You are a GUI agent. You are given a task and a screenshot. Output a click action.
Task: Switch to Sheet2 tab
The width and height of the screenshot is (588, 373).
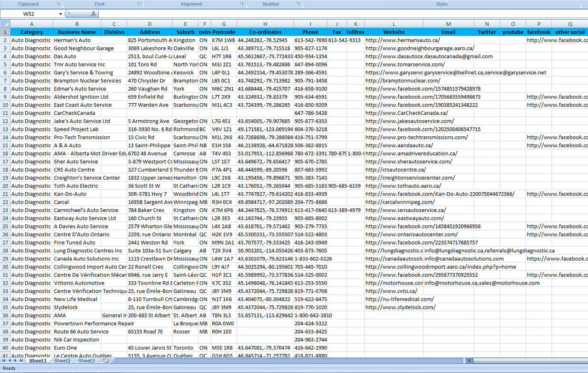point(62,361)
